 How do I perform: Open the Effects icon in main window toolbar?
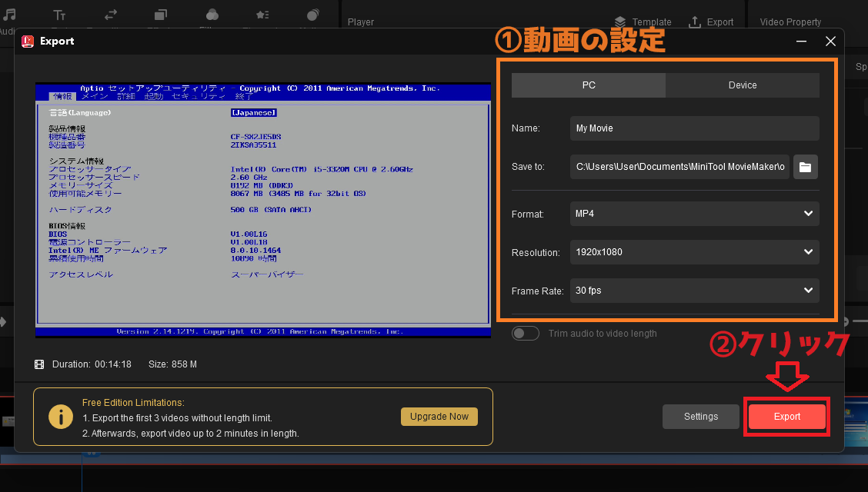click(x=161, y=15)
